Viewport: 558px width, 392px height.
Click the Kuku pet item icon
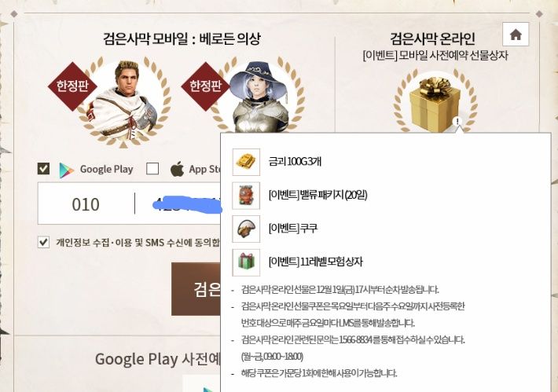coord(246,229)
